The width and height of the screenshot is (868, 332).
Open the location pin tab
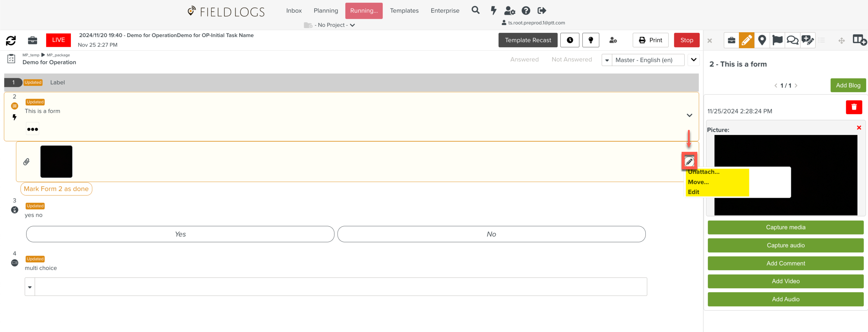(x=762, y=40)
